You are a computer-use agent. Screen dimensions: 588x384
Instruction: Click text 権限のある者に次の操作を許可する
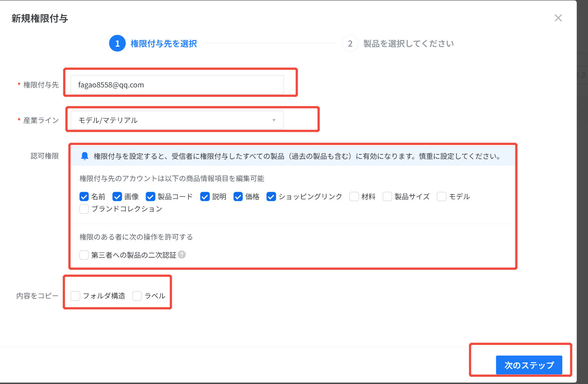[x=136, y=237]
